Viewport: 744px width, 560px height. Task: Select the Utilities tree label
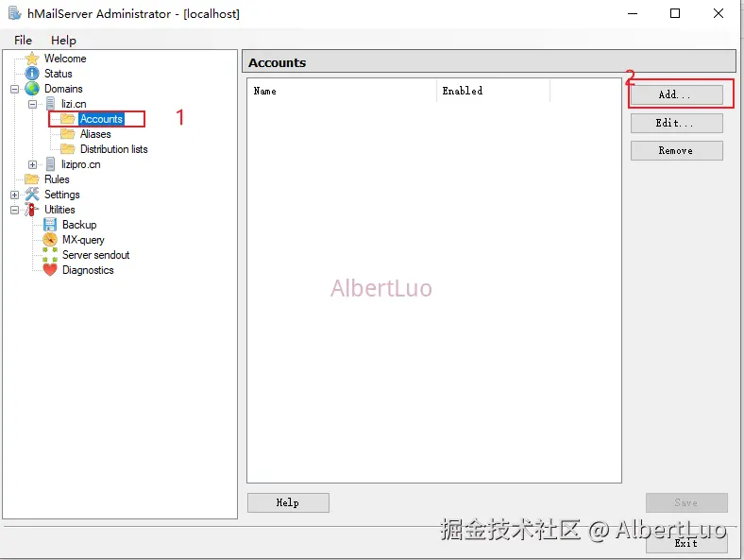[59, 210]
